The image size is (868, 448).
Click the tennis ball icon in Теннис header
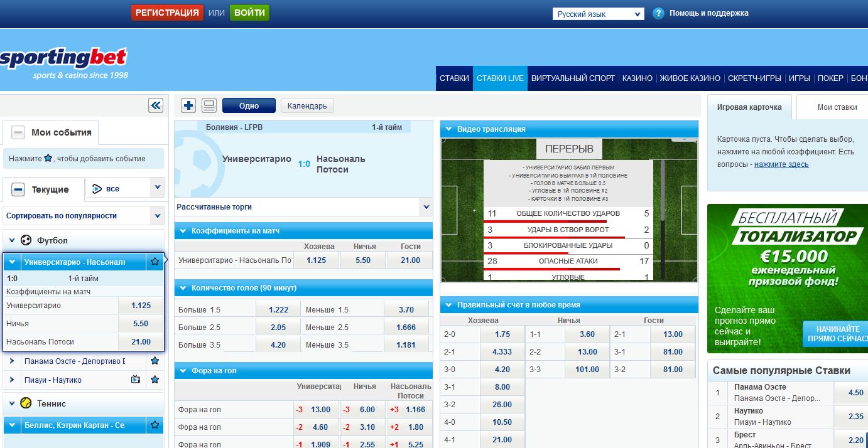click(26, 403)
